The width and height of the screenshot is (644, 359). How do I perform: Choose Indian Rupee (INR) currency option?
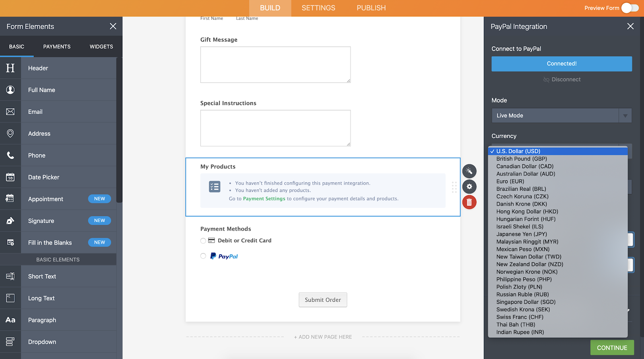(x=558, y=332)
